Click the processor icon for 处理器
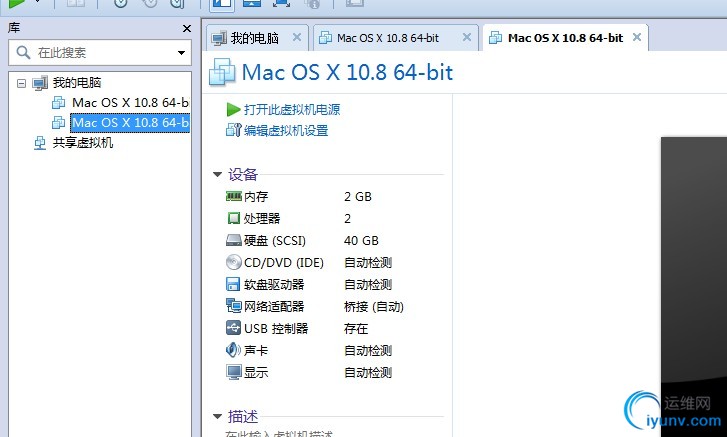727x437 pixels. 234,218
